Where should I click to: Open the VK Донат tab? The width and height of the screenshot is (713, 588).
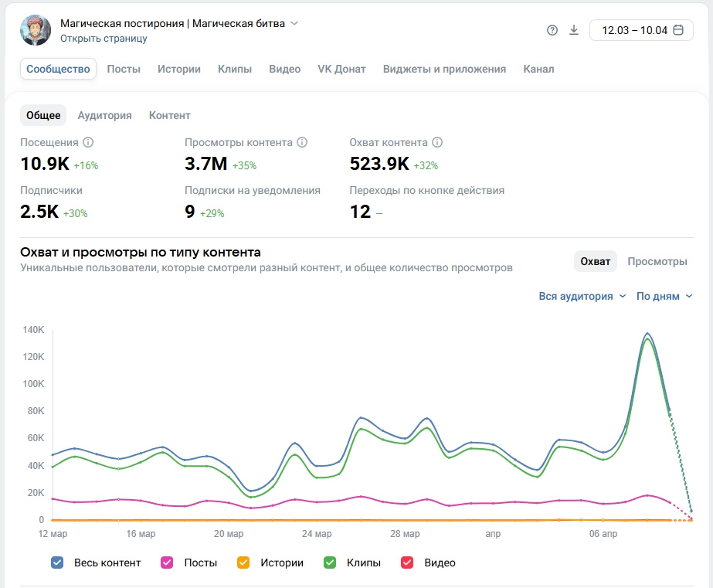point(341,69)
